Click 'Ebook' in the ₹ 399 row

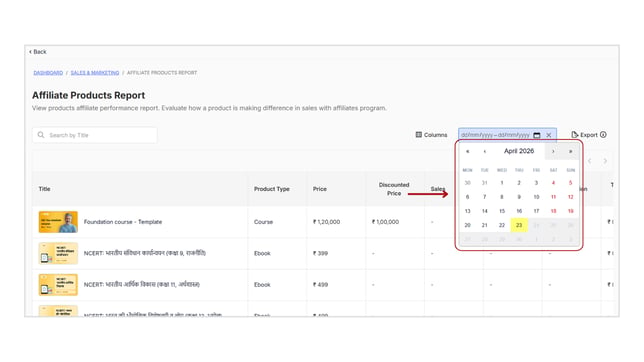(262, 253)
